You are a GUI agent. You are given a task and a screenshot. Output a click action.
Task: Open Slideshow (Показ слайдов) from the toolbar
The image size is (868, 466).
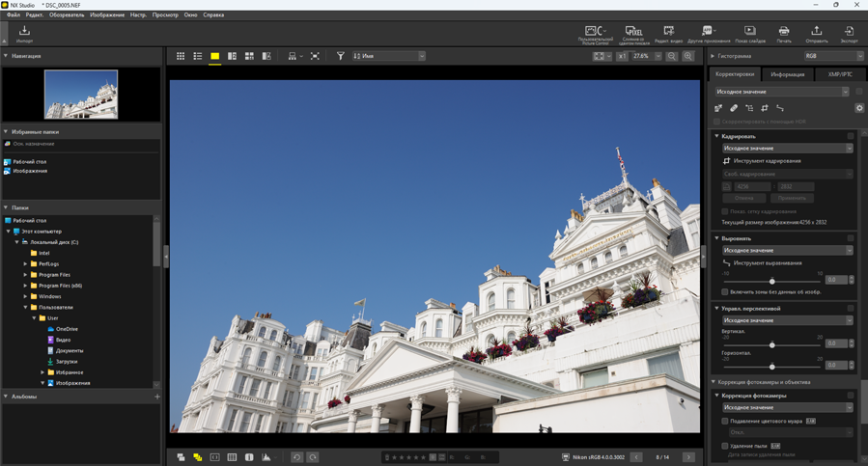coord(749,34)
